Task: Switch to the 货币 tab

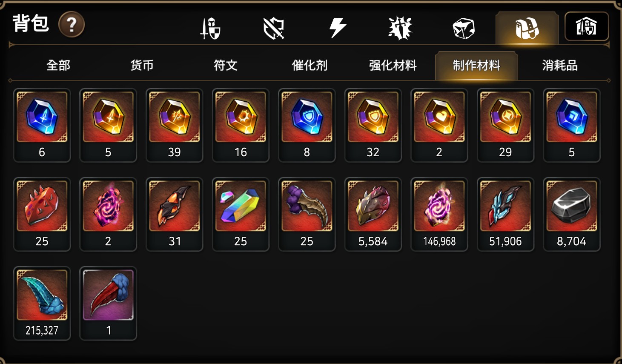Action: click(142, 65)
